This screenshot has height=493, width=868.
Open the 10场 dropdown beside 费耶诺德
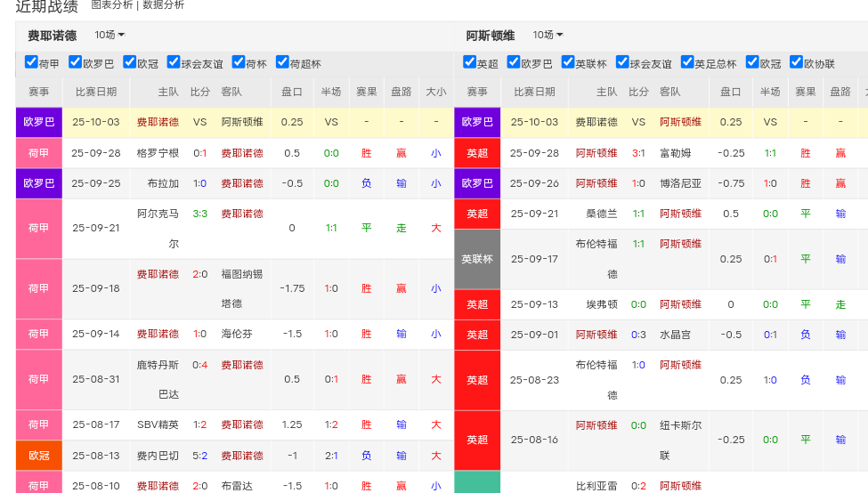coord(110,35)
